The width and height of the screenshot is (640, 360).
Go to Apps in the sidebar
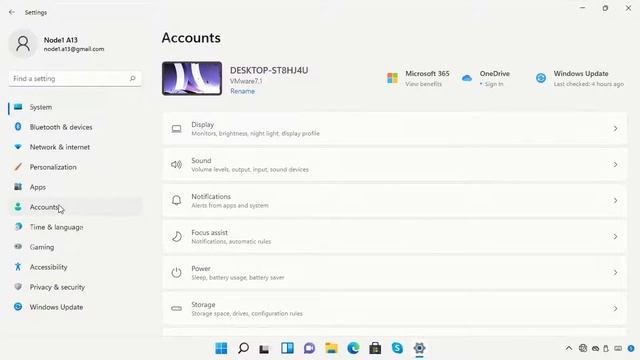click(x=75, y=187)
